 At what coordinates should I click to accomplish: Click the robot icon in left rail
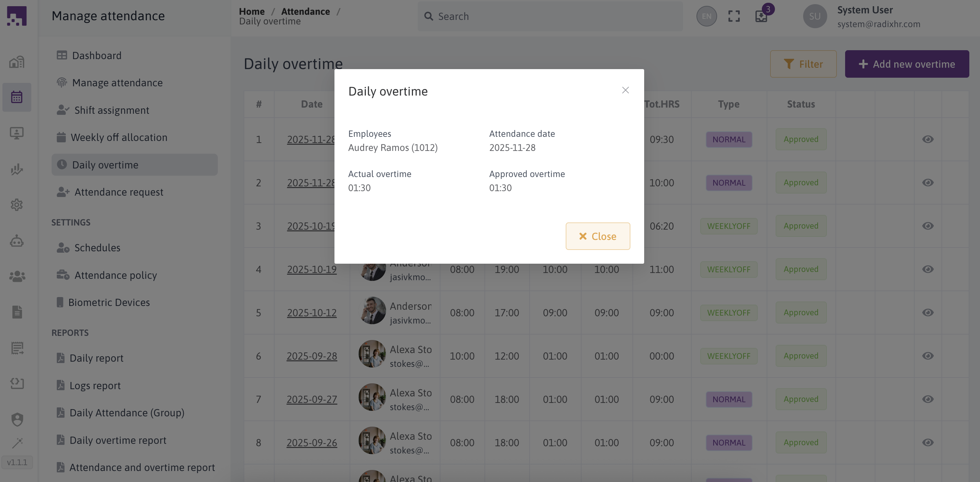click(17, 241)
